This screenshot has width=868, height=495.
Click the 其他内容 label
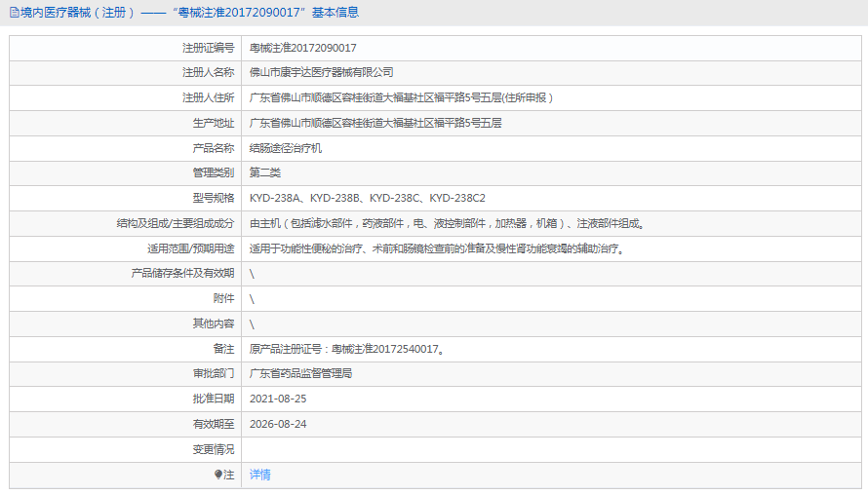click(214, 324)
